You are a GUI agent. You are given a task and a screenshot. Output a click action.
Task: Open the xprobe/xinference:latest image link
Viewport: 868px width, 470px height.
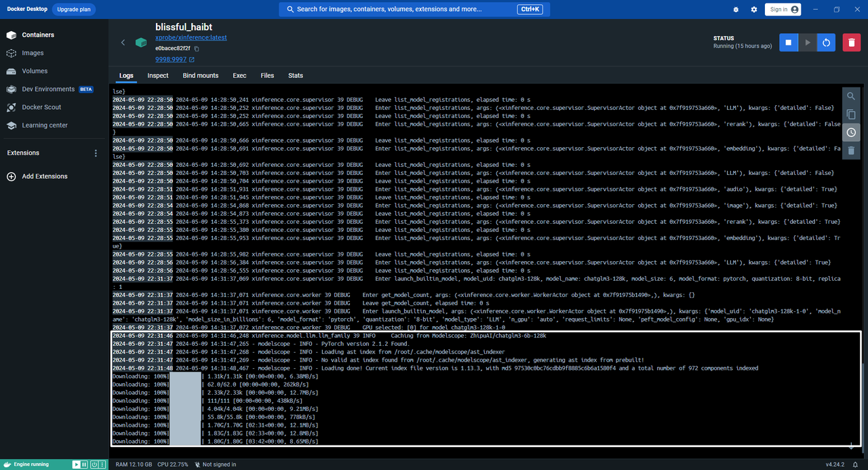[191, 38]
